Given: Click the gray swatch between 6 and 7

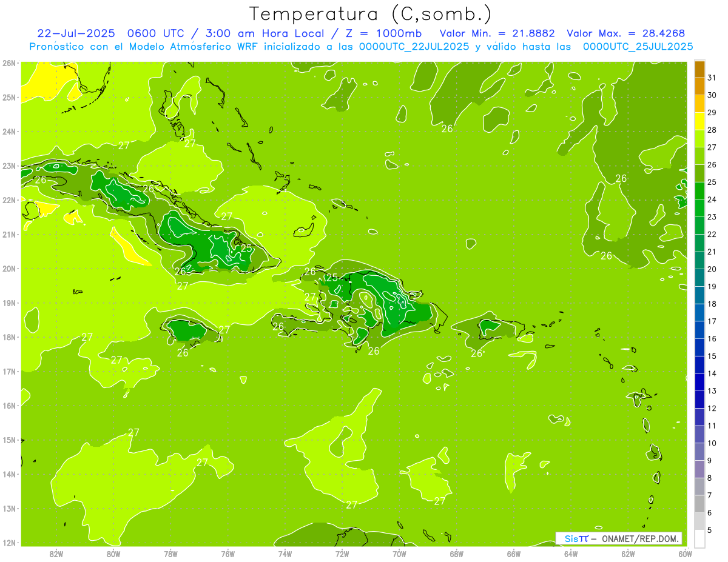Looking at the screenshot, I should click(699, 504).
